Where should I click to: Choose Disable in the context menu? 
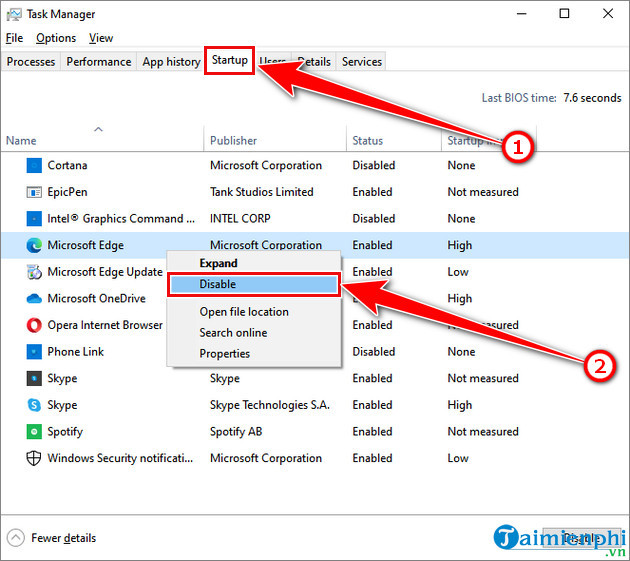pos(218,285)
